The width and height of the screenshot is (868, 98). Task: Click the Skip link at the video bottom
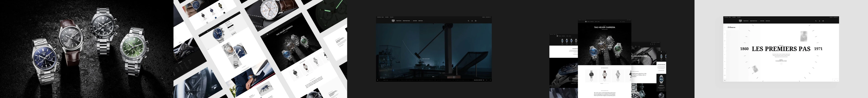[x=433, y=77]
